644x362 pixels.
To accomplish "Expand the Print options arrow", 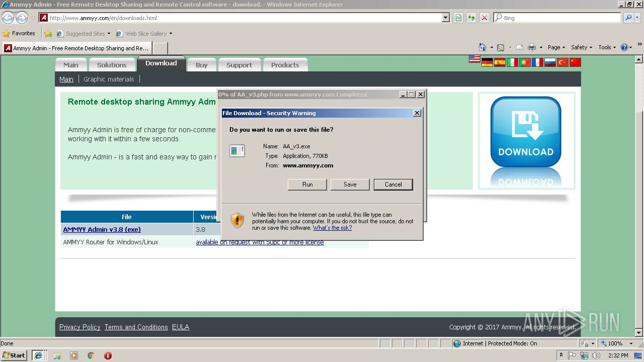I will point(541,47).
